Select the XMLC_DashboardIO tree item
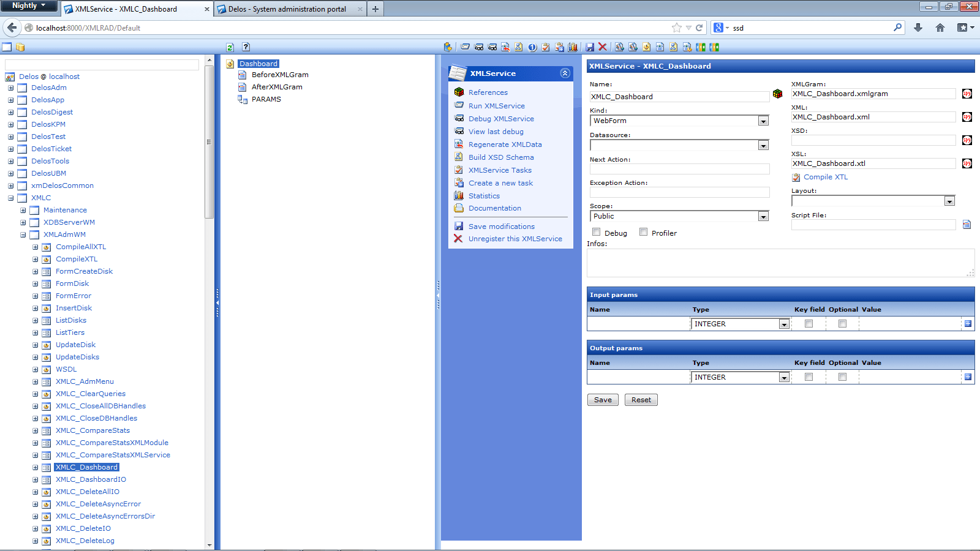This screenshot has width=980, height=551. click(x=90, y=479)
